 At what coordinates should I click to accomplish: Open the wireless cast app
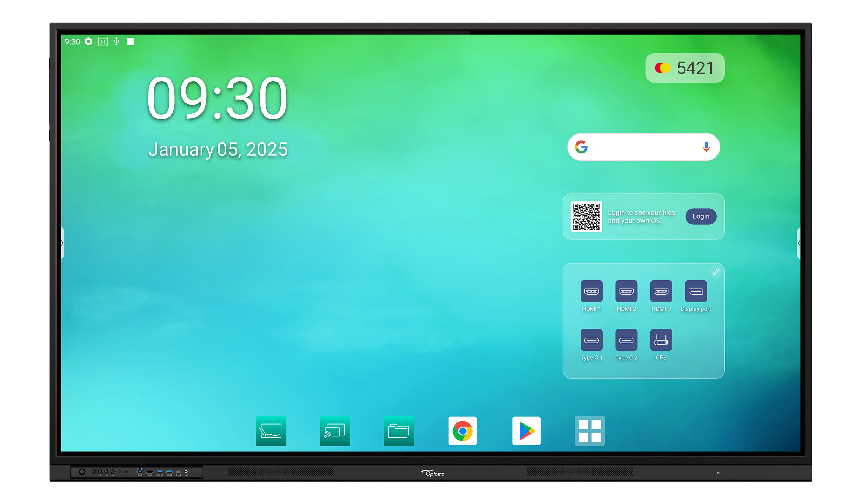pos(334,430)
